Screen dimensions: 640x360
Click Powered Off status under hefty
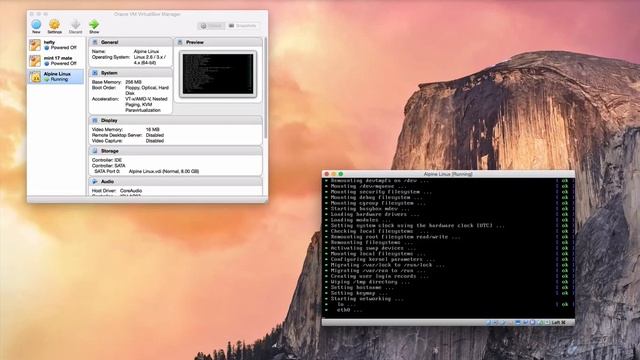click(63, 47)
